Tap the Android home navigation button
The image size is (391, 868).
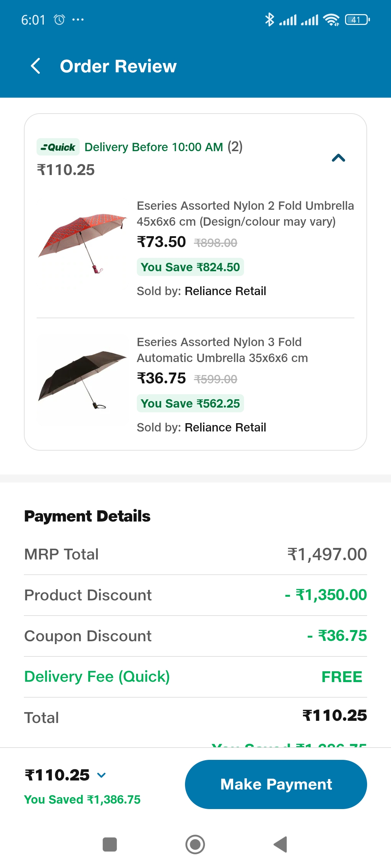(195, 844)
